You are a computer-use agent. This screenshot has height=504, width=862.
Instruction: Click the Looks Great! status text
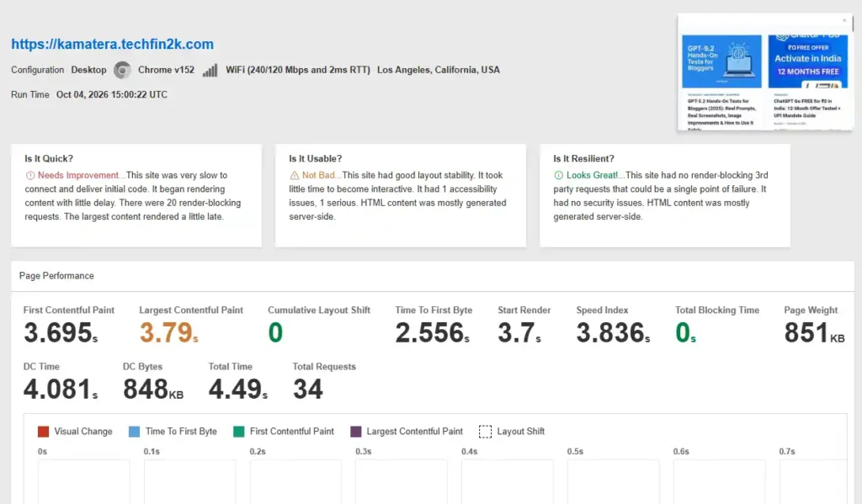pos(592,175)
